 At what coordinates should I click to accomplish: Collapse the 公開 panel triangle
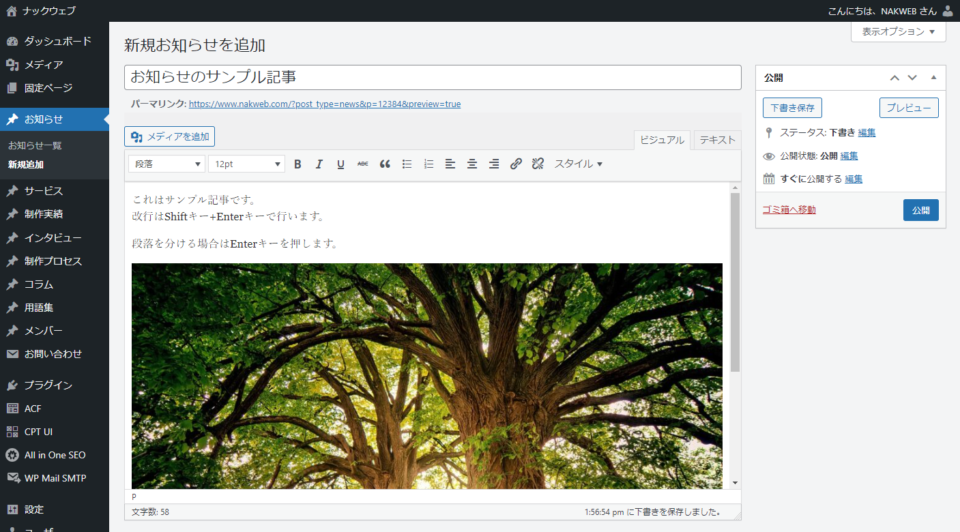click(x=934, y=78)
